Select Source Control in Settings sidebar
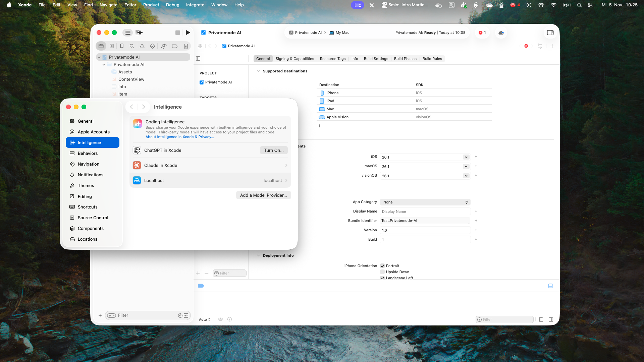This screenshot has width=644, height=362. [93, 218]
